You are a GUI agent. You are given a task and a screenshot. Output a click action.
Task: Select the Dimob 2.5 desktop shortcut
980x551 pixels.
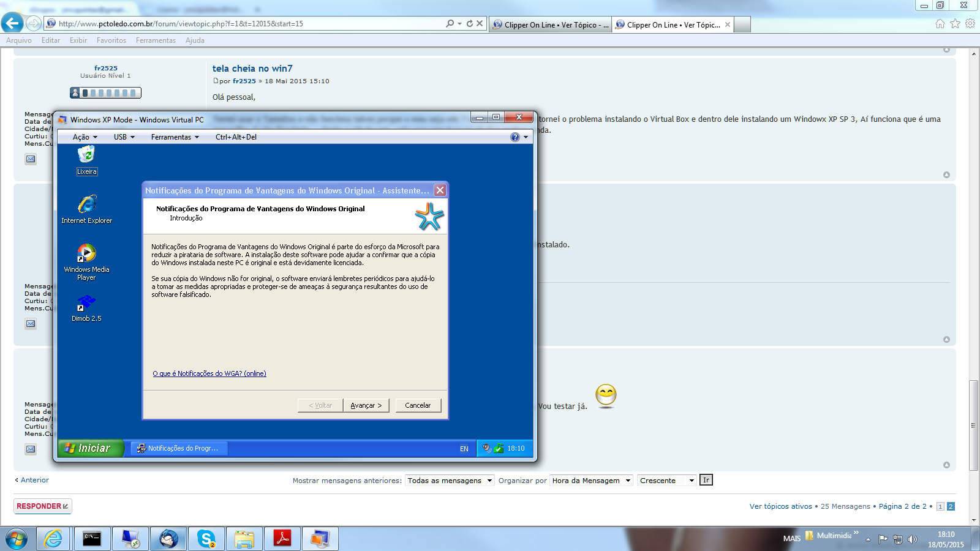[x=86, y=309]
